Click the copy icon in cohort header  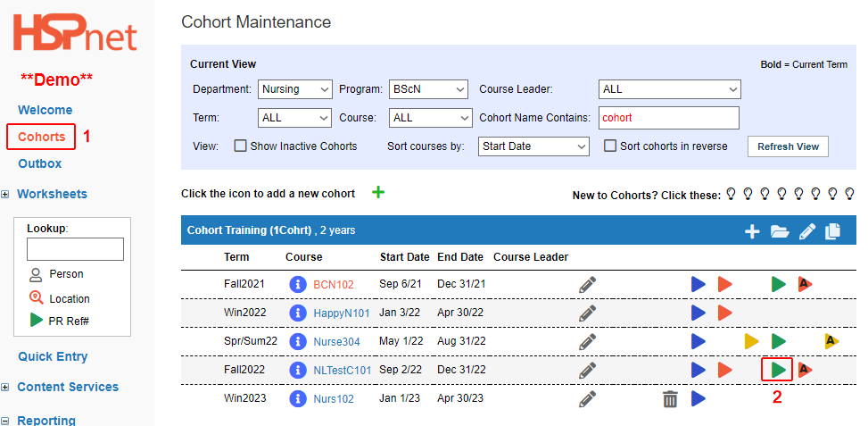pyautogui.click(x=832, y=231)
